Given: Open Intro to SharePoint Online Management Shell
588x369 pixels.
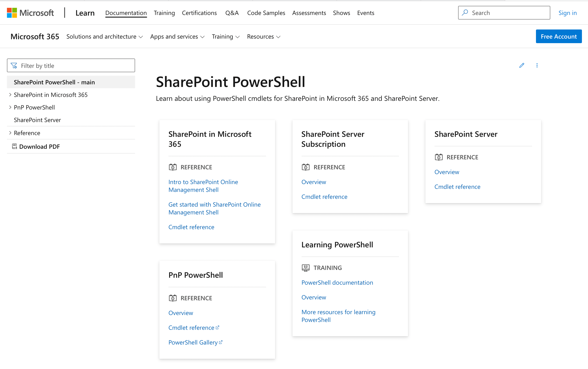Looking at the screenshot, I should point(203,186).
